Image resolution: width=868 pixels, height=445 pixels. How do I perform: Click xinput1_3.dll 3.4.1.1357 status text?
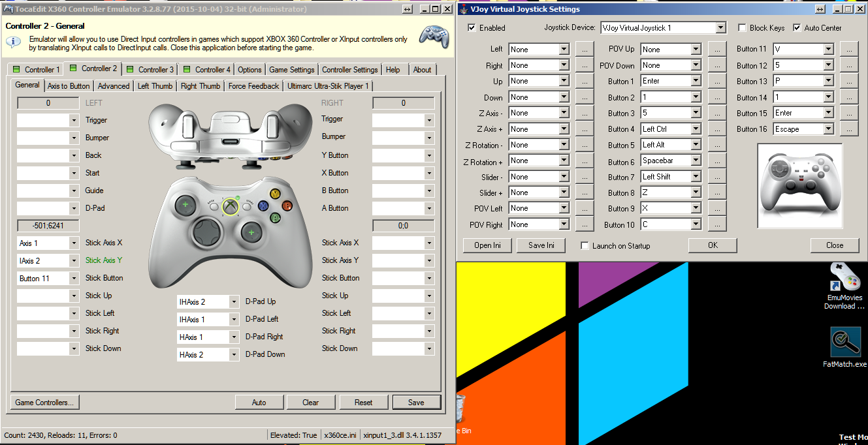click(402, 435)
